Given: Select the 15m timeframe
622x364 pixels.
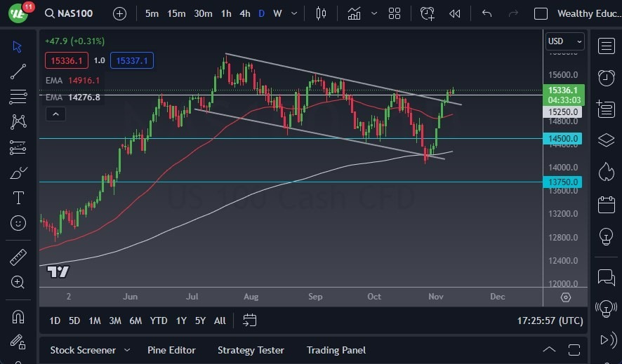Looking at the screenshot, I should tap(176, 13).
